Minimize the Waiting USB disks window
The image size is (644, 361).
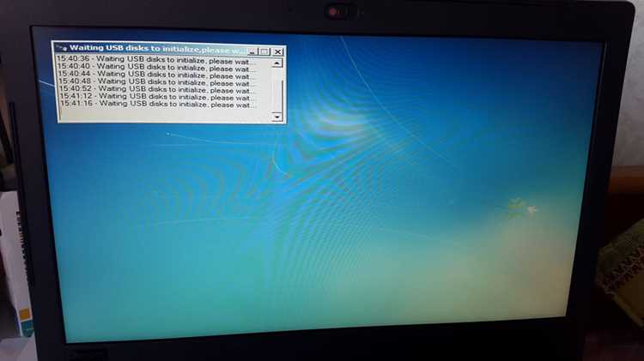[252, 51]
